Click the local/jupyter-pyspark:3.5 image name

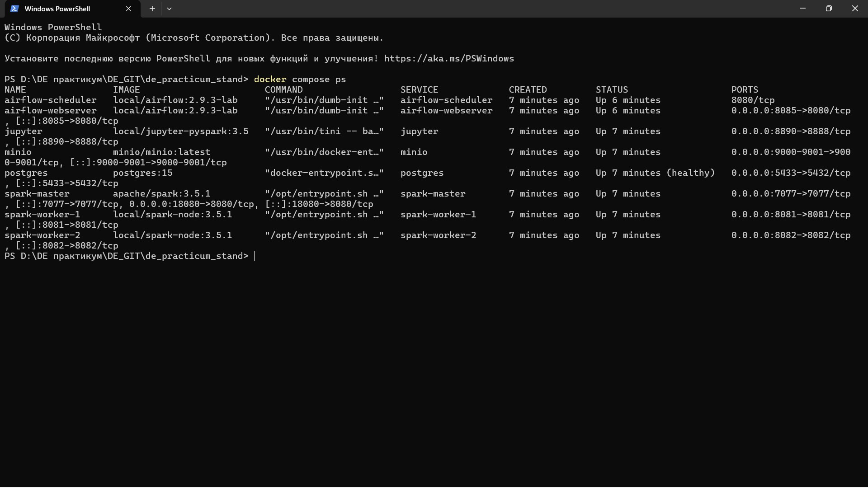pyautogui.click(x=181, y=131)
